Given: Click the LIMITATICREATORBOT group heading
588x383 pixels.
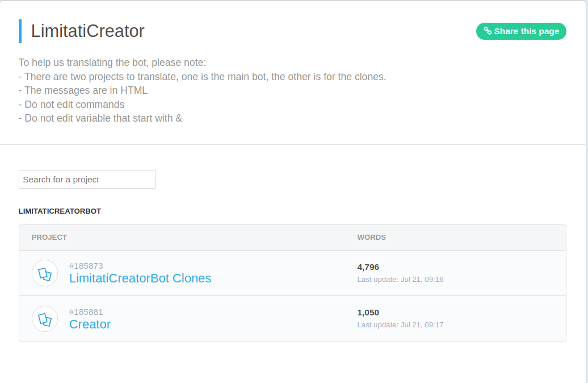Looking at the screenshot, I should [60, 211].
